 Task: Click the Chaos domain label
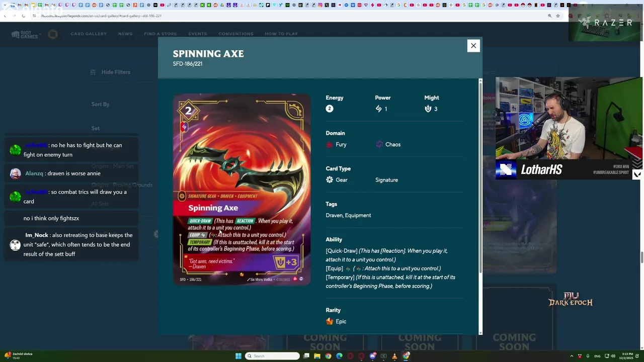(393, 144)
